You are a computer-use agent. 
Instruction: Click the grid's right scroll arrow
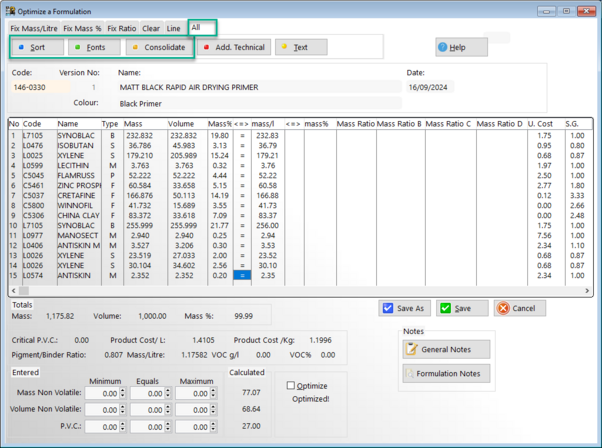click(x=587, y=291)
